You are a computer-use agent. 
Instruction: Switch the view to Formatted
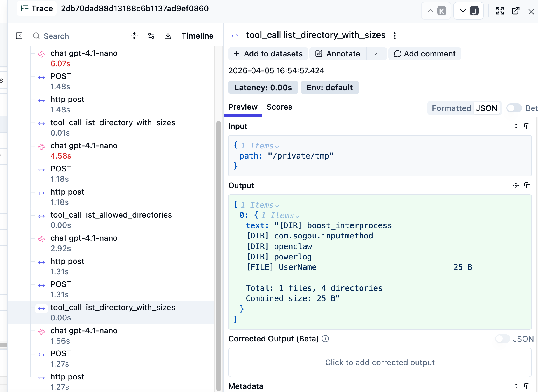click(x=451, y=108)
